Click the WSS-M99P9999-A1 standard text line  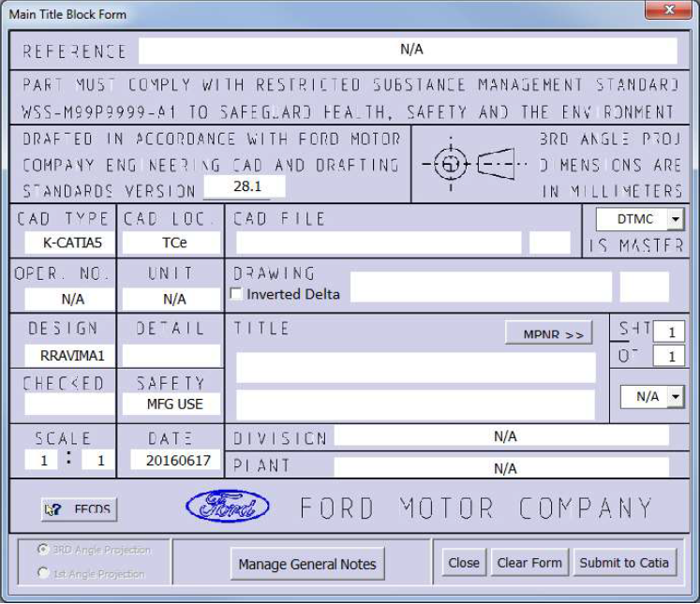click(x=348, y=112)
